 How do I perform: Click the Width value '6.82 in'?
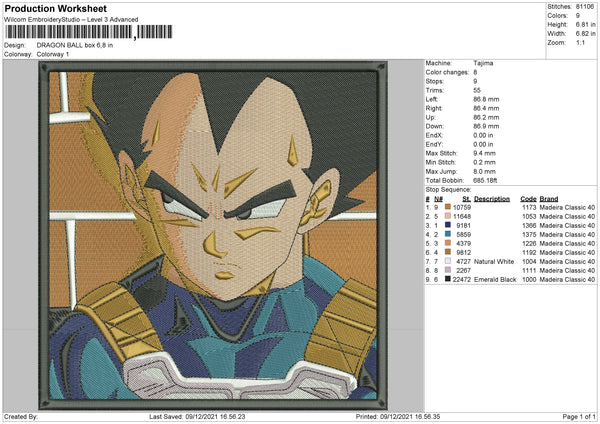(585, 34)
